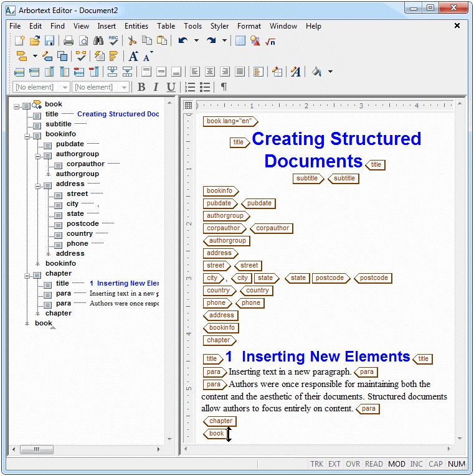Open the fill color dropdown arrow

tap(330, 72)
